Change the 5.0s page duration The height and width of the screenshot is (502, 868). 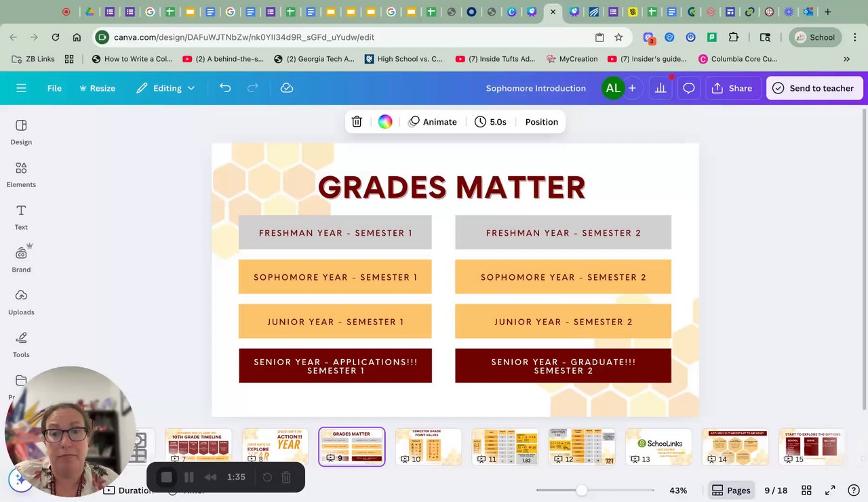(490, 122)
